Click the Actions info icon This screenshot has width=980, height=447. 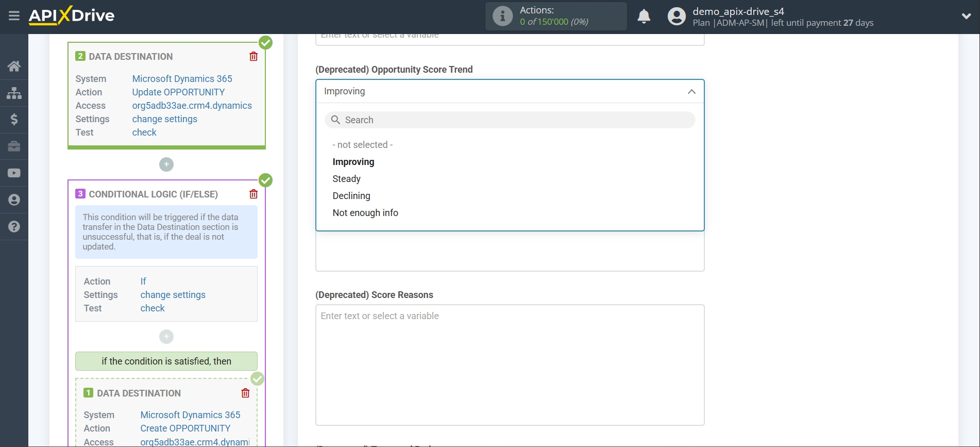point(502,16)
